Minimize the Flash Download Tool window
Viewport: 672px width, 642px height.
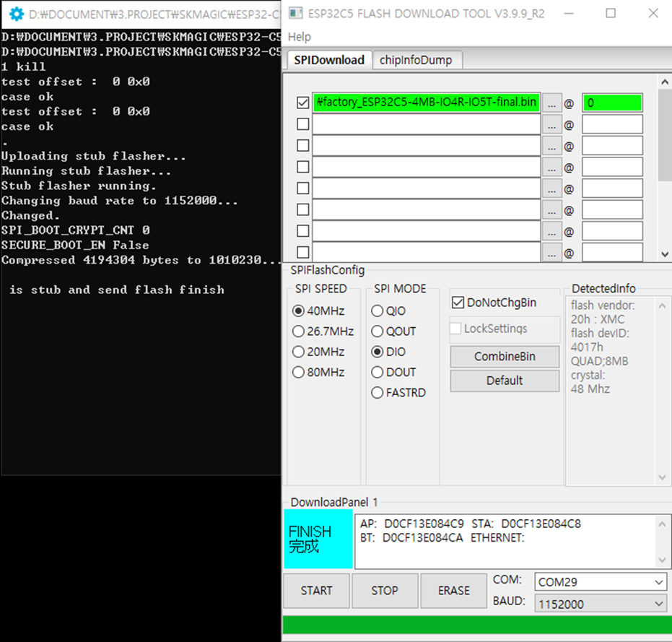pyautogui.click(x=569, y=13)
